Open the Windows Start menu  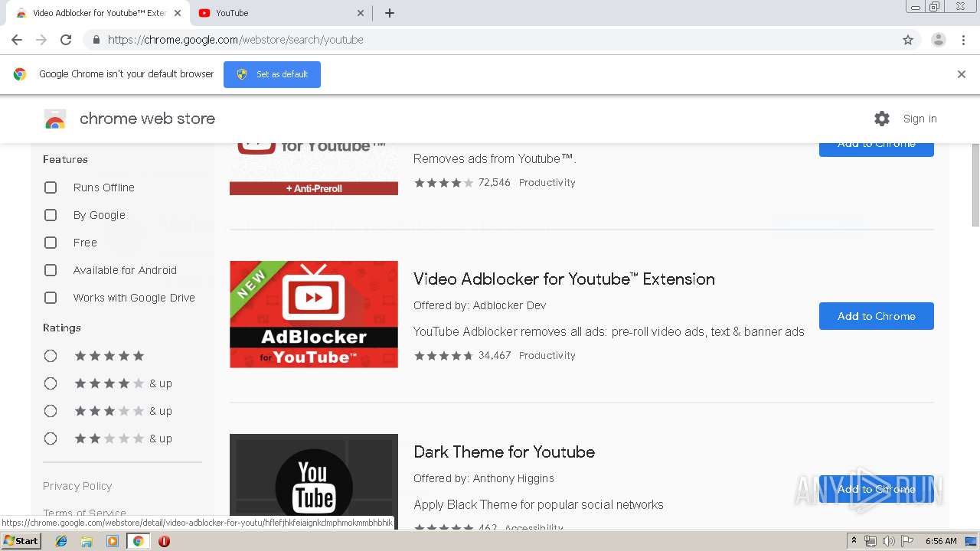(21, 541)
